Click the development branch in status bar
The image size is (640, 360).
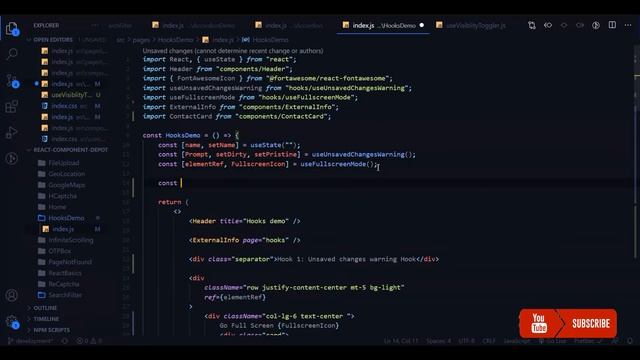[31, 341]
